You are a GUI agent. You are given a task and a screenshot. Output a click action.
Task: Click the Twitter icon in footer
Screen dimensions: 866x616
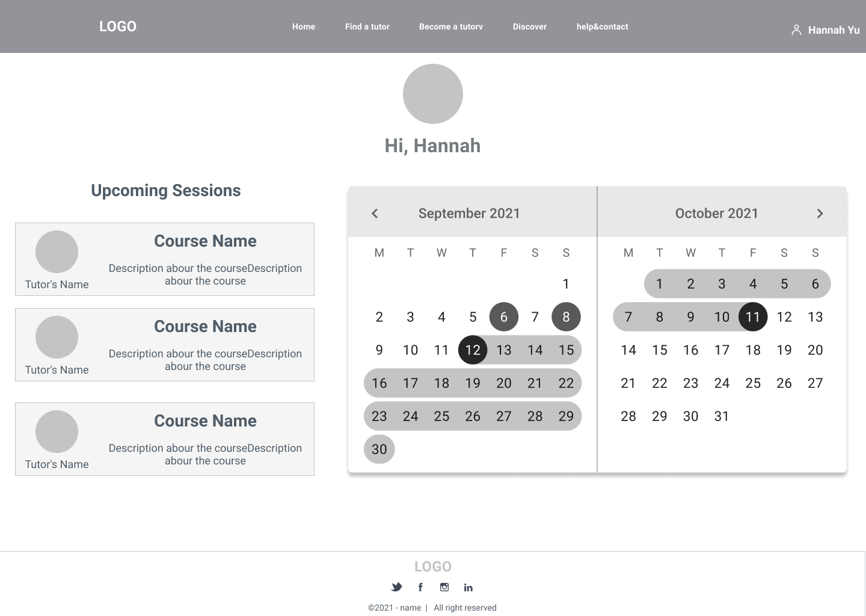pos(396,587)
